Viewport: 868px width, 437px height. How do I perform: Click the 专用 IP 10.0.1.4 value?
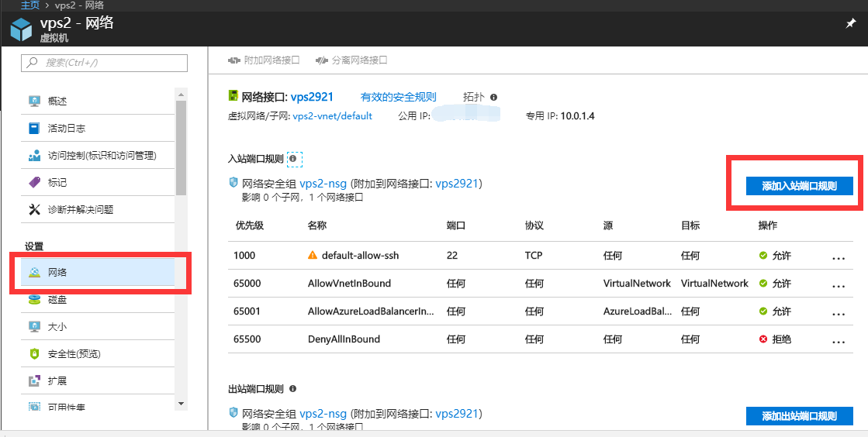pos(577,116)
